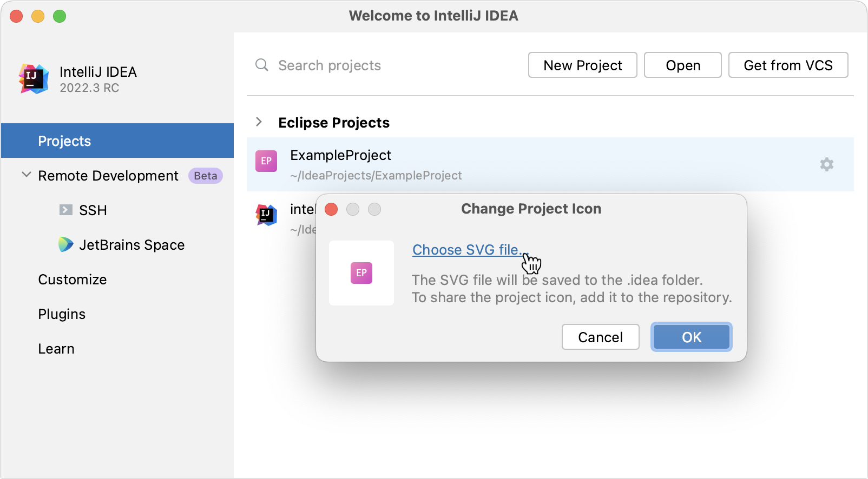Click the JetBrains Space logo icon
The height and width of the screenshot is (479, 868).
click(65, 244)
